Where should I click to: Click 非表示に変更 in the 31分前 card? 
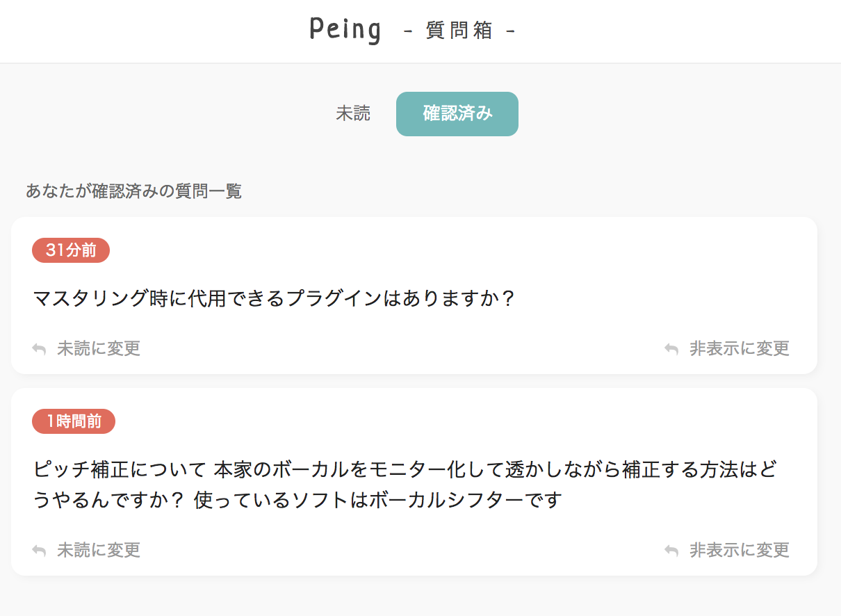739,348
